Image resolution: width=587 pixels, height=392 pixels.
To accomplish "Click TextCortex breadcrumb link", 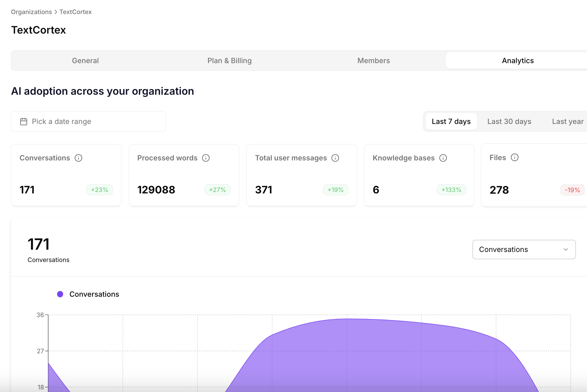I will click(75, 12).
